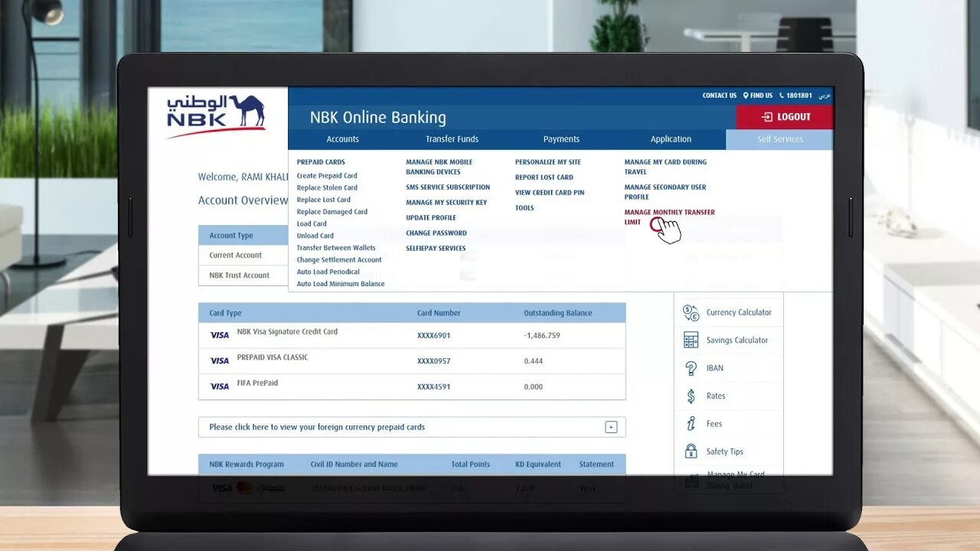
Task: Open Manage NBK Mobile Banking Devices
Action: coord(439,167)
